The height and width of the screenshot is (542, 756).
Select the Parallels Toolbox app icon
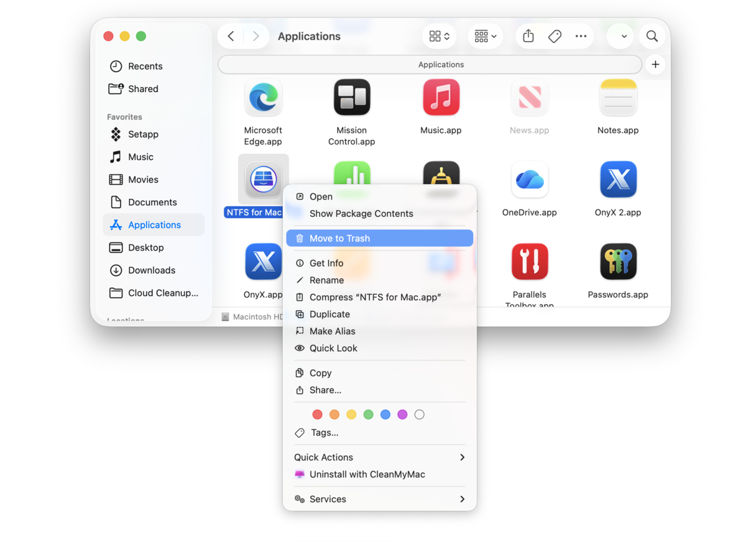530,262
